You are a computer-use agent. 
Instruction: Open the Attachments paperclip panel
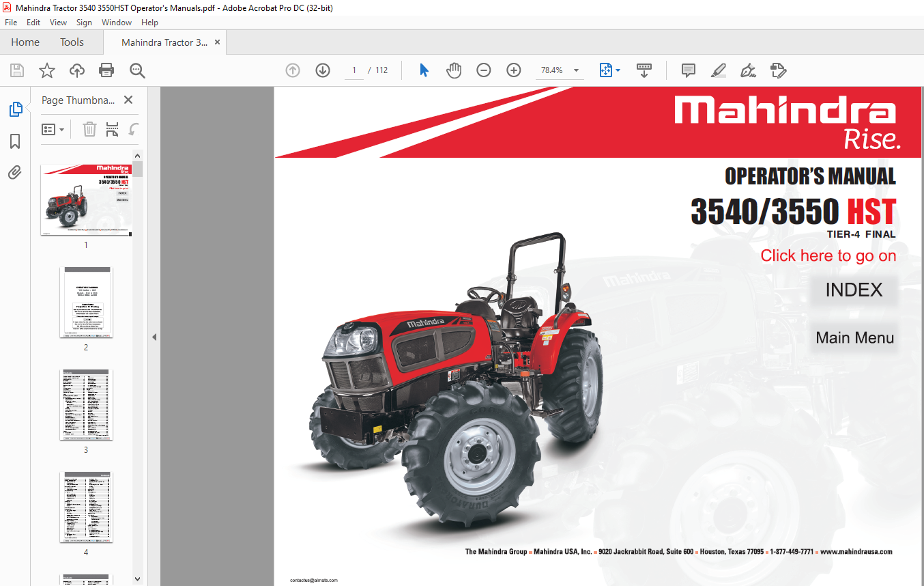click(x=15, y=172)
